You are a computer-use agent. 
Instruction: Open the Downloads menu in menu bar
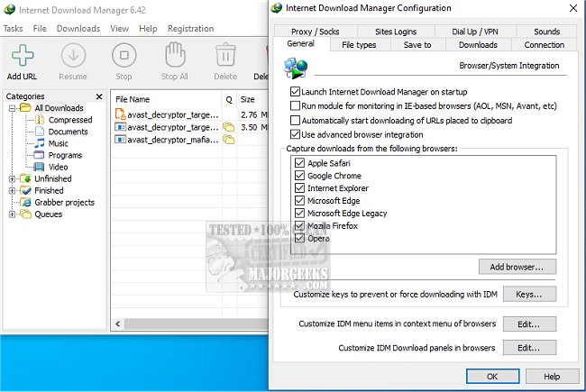click(x=78, y=29)
